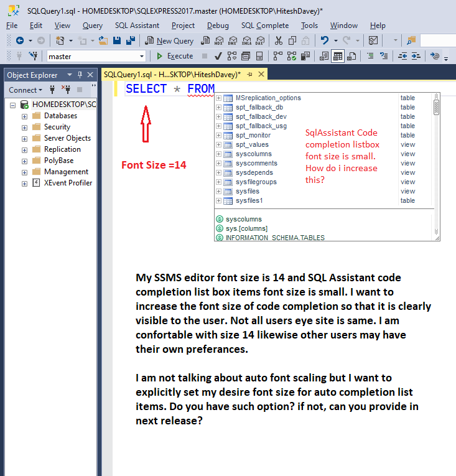Open Connect dropdown in Object Explorer
456x476 pixels.
coord(26,90)
